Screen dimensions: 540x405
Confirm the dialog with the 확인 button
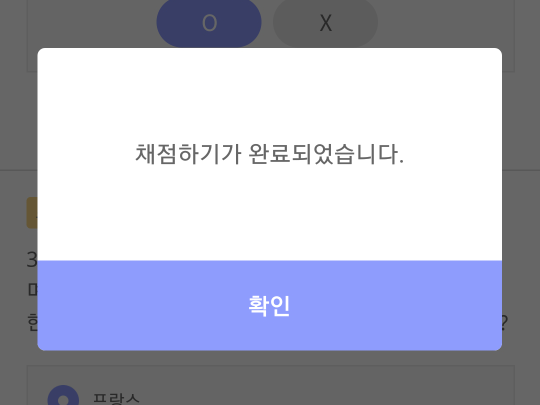click(269, 305)
